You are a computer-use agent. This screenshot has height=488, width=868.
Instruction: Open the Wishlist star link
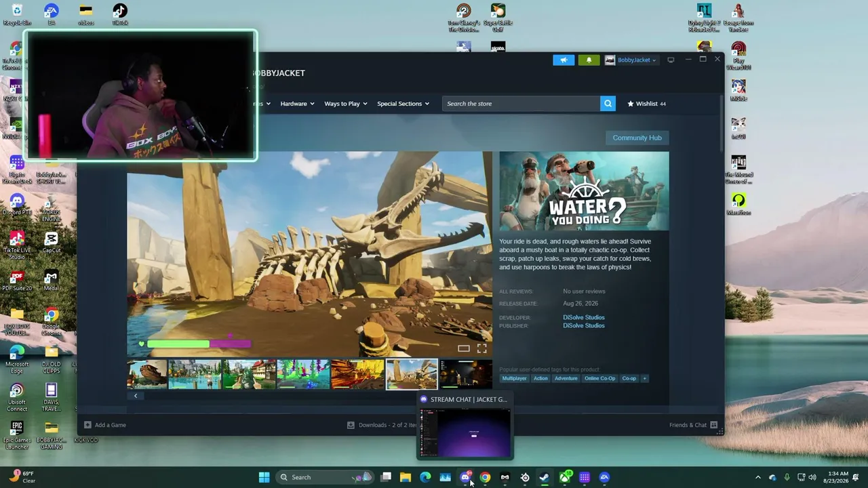pos(646,104)
